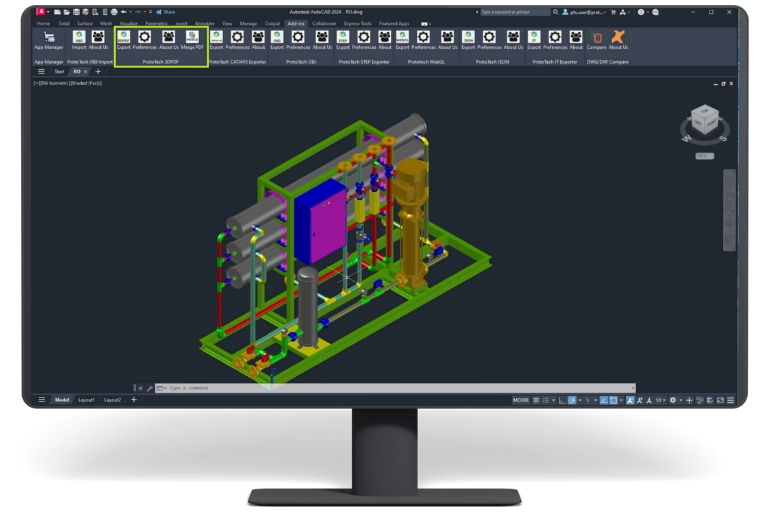Open Preferences in STEP Exporter panel

[363, 40]
